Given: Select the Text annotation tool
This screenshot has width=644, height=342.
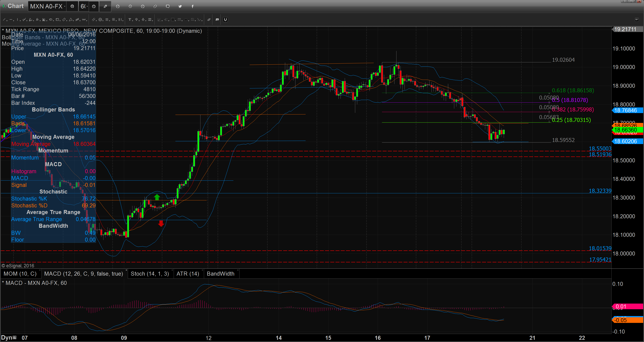Looking at the screenshot, I should point(130,20).
